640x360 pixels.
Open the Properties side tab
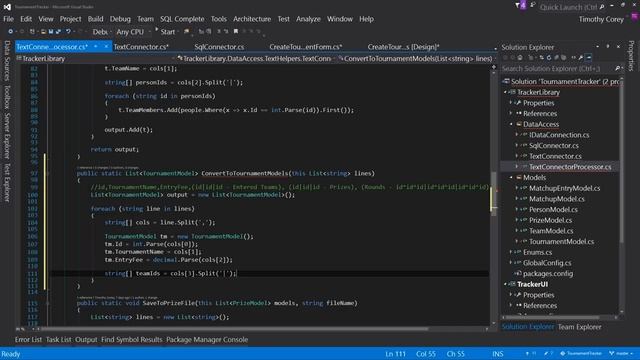[x=631, y=56]
